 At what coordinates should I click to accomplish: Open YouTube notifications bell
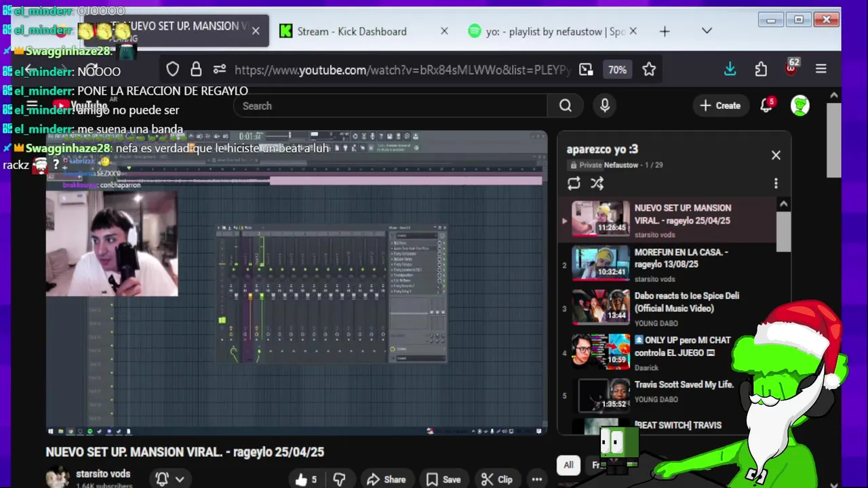pyautogui.click(x=767, y=105)
